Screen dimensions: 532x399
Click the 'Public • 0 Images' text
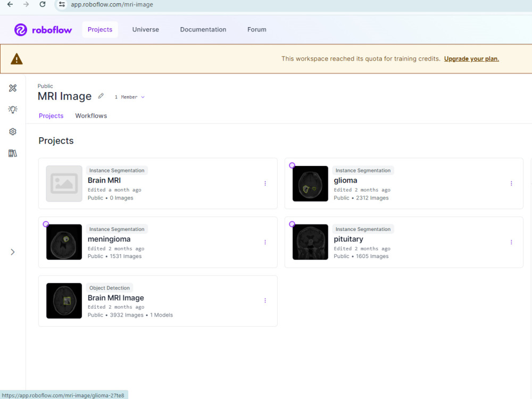click(x=110, y=198)
